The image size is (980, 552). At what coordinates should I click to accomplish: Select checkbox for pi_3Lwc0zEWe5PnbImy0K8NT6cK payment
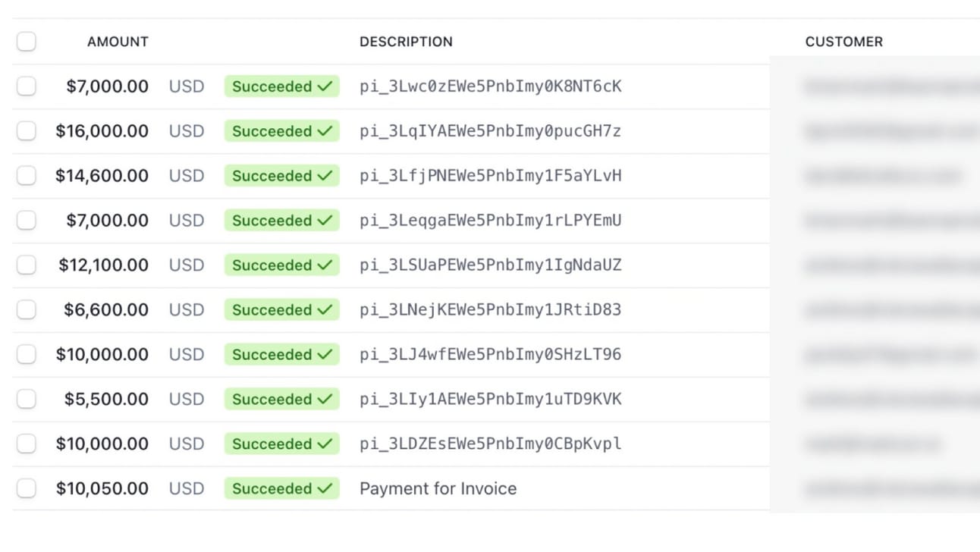[27, 86]
